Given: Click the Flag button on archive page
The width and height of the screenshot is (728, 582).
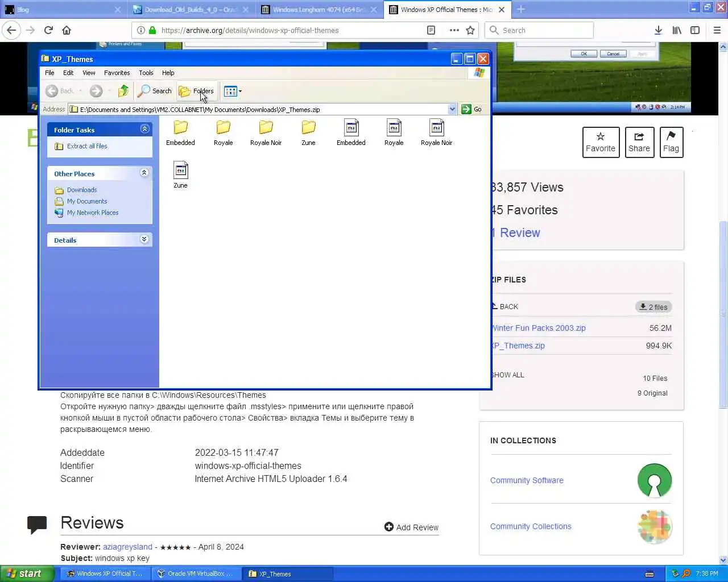Looking at the screenshot, I should [x=671, y=142].
